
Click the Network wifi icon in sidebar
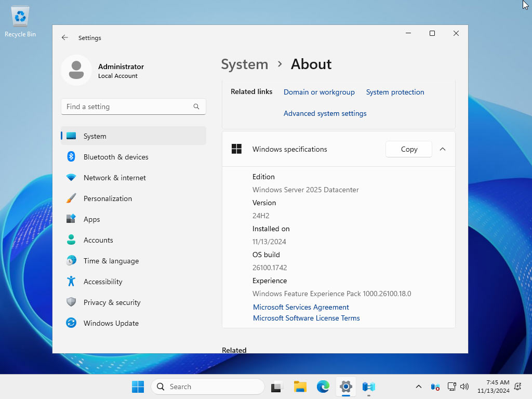click(x=71, y=178)
